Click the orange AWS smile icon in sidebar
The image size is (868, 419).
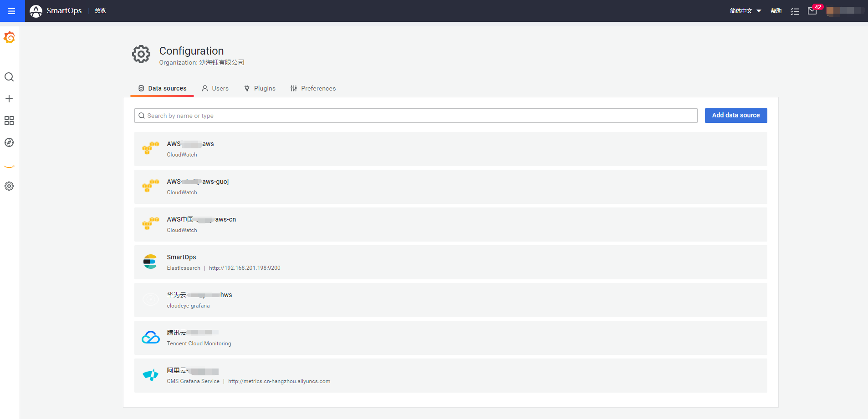(x=9, y=167)
